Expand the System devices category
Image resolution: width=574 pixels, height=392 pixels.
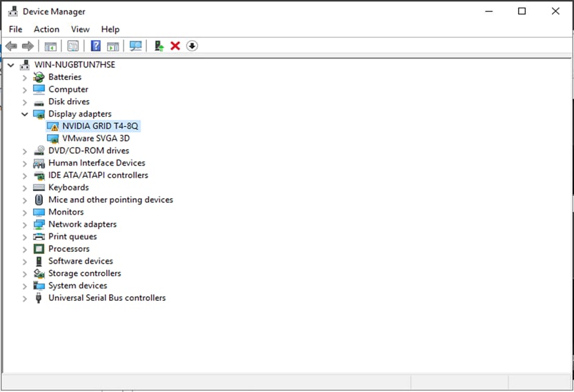25,286
